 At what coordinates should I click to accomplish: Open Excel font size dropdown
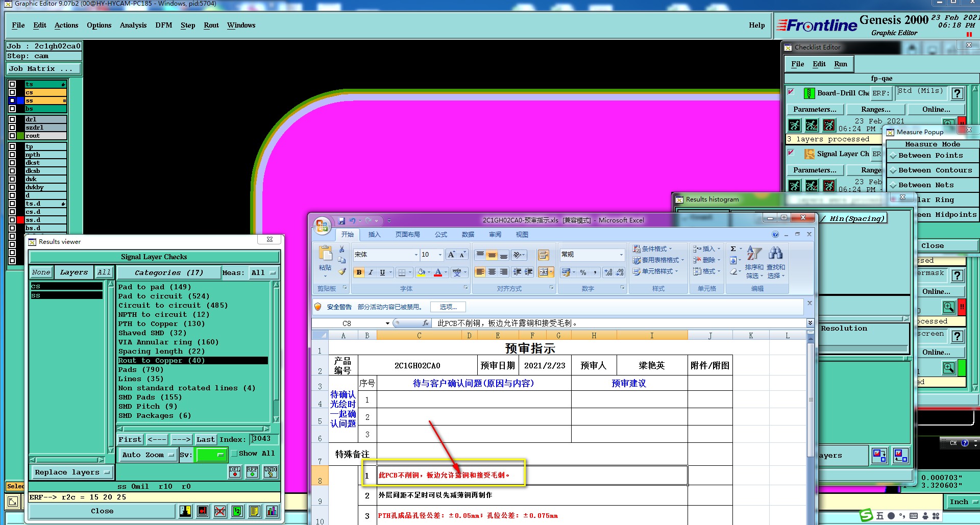point(440,255)
